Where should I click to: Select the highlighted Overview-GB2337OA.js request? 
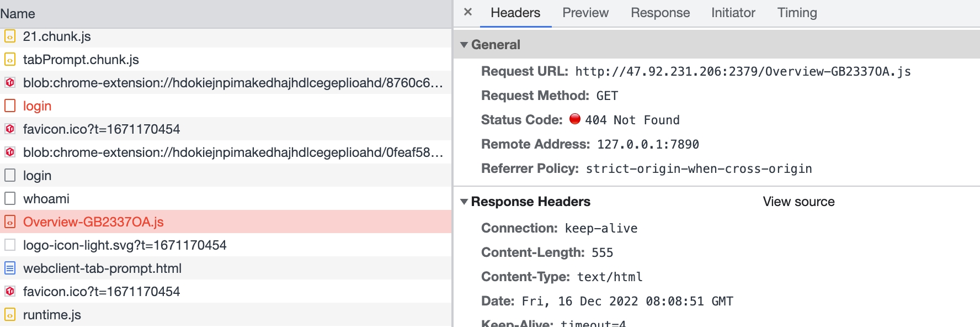[226, 222]
